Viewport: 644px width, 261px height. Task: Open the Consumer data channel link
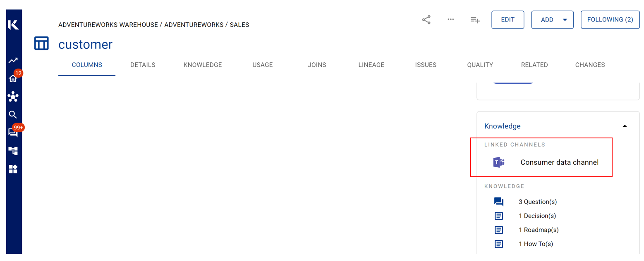pos(559,162)
